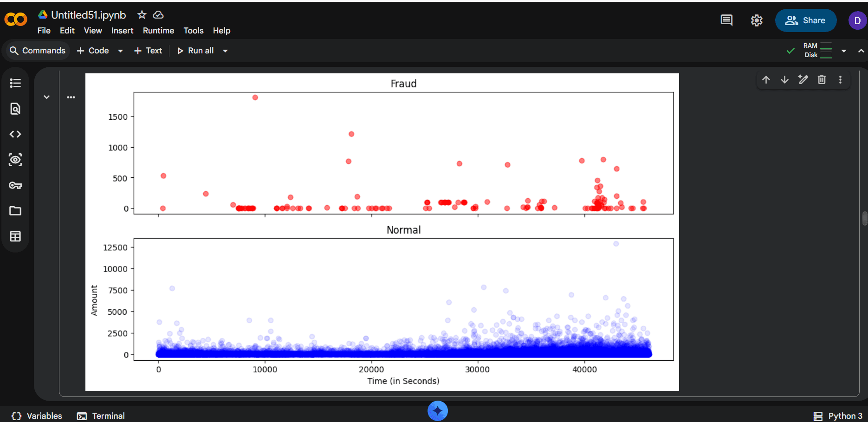Viewport: 868px width, 422px height.
Task: Click the Share button
Action: click(806, 20)
